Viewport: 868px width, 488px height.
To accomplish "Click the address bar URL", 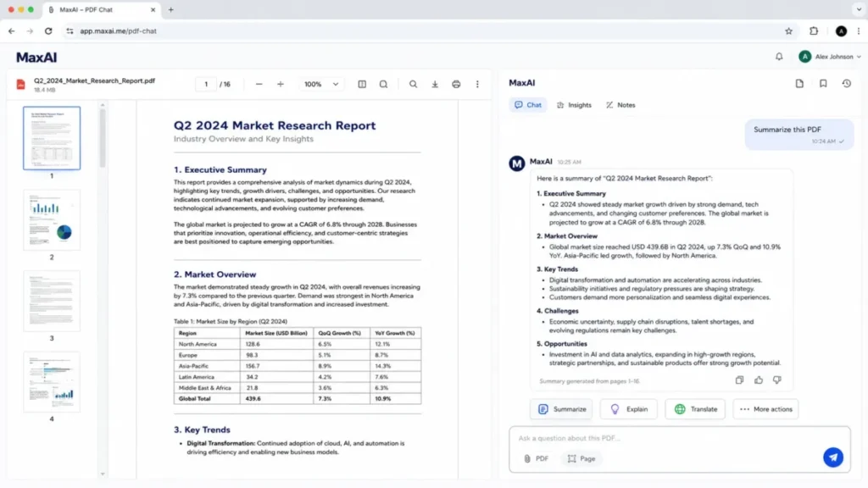I will [118, 31].
